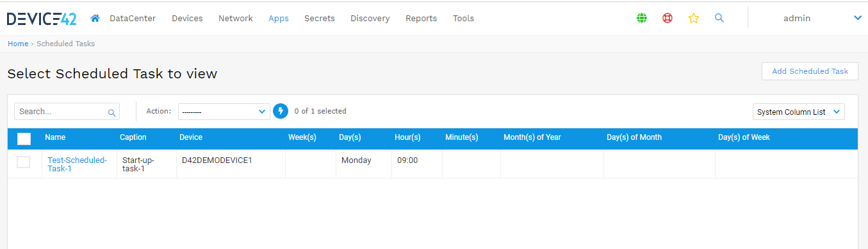The height and width of the screenshot is (249, 868).
Task: Click the Add Scheduled Task button
Action: click(810, 71)
